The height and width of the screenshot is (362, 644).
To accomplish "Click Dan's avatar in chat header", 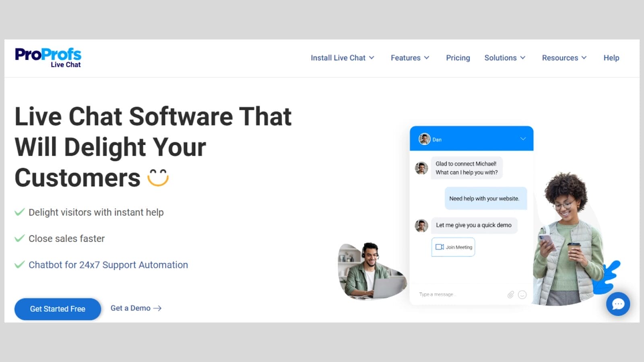I will click(x=424, y=139).
